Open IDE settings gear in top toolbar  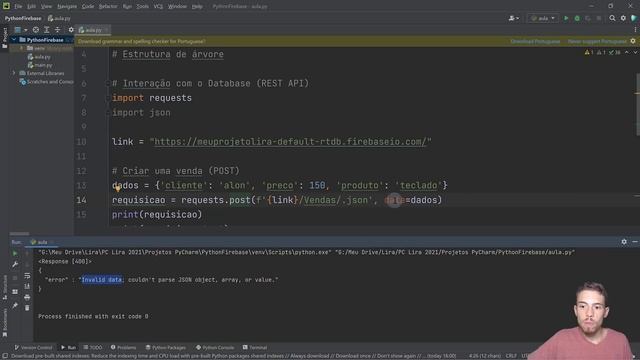click(623, 18)
